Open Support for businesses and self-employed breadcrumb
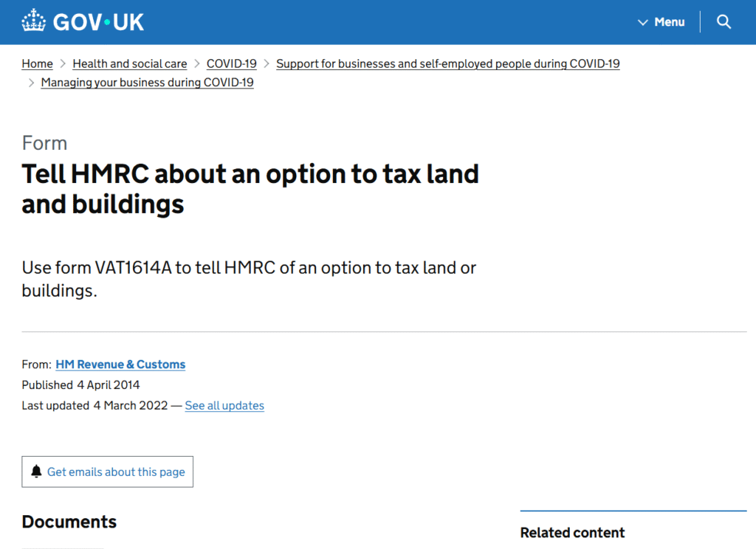756x549 pixels. [447, 63]
